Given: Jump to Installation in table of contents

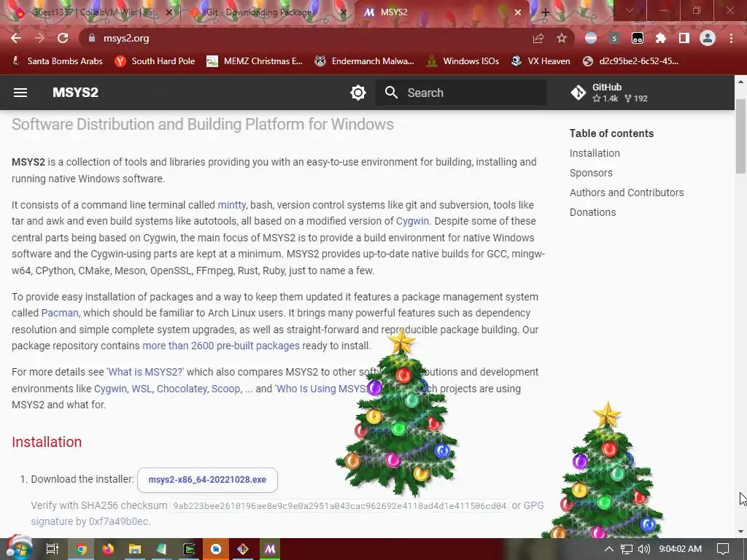Looking at the screenshot, I should 595,153.
